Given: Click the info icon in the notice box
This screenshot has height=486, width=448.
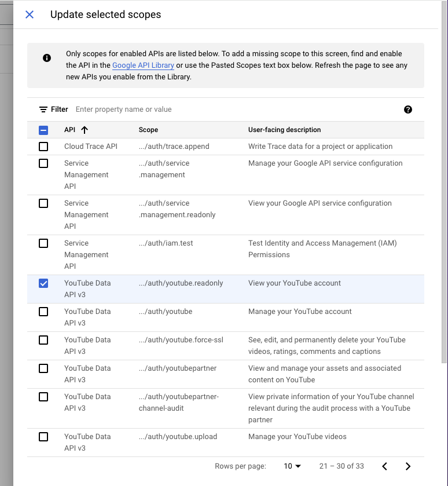Looking at the screenshot, I should tap(47, 58).
